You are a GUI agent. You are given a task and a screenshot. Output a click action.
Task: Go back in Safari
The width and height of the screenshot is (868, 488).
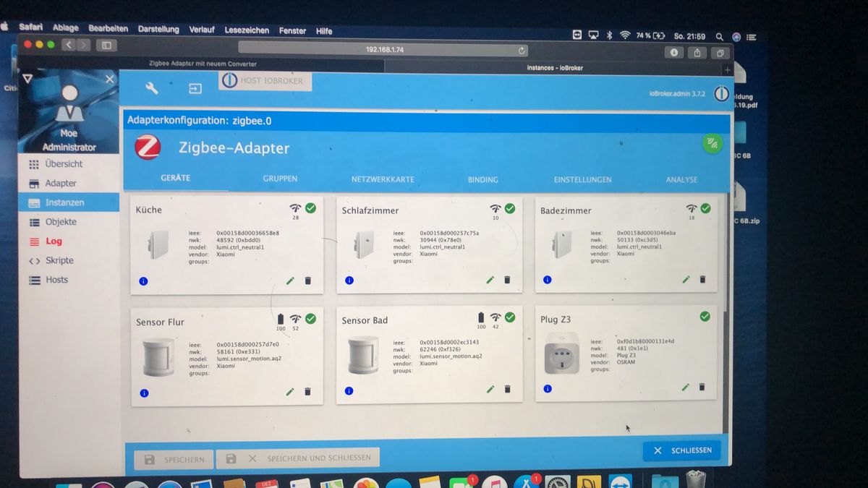pyautogui.click(x=69, y=45)
